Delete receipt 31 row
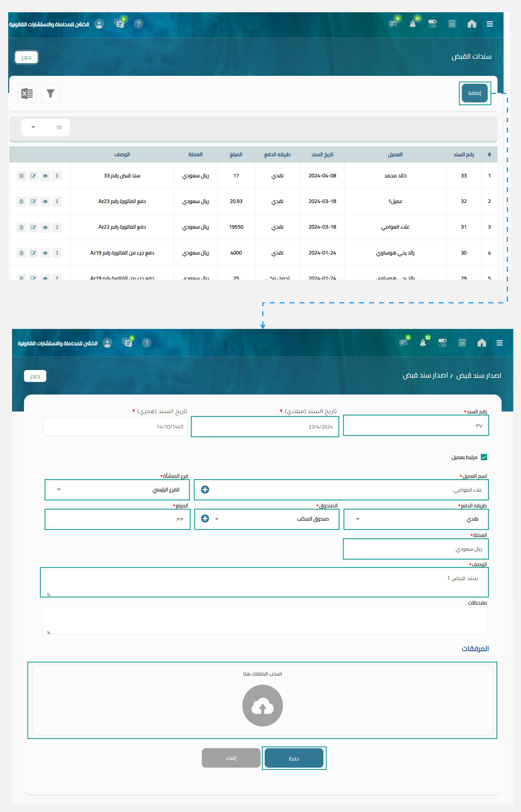 pyautogui.click(x=21, y=227)
